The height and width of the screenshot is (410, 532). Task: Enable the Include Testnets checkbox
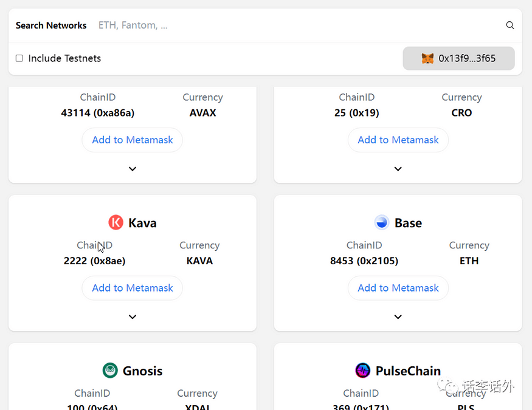19,58
